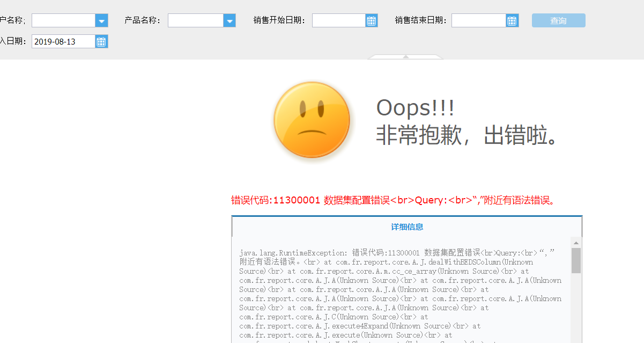Viewport: 644px width, 343px height.
Task: Click the 查询 query button
Action: coord(559,20)
